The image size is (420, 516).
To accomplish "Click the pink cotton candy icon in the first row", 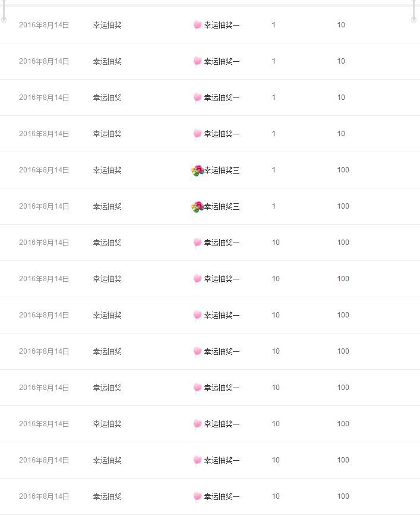I will [x=197, y=26].
